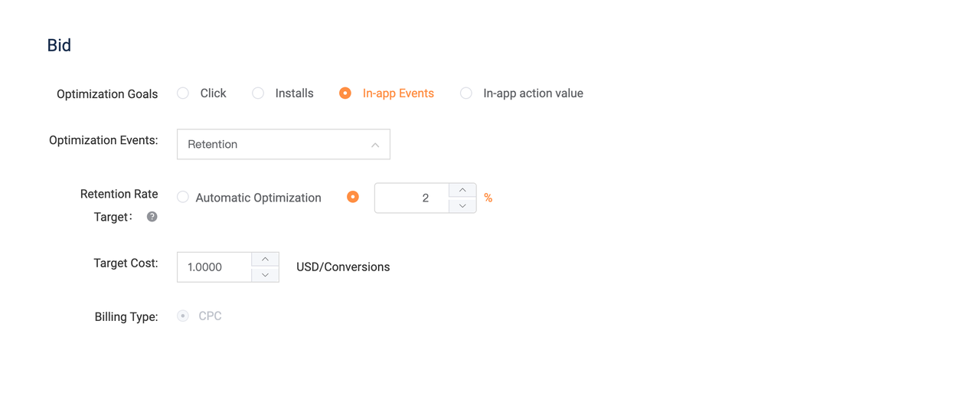The image size is (980, 396).
Task: Select the Click optimization goal
Action: (x=183, y=93)
